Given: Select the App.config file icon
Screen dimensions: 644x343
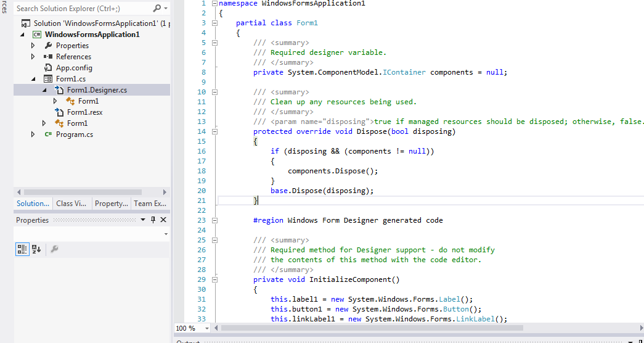Looking at the screenshot, I should [48, 68].
